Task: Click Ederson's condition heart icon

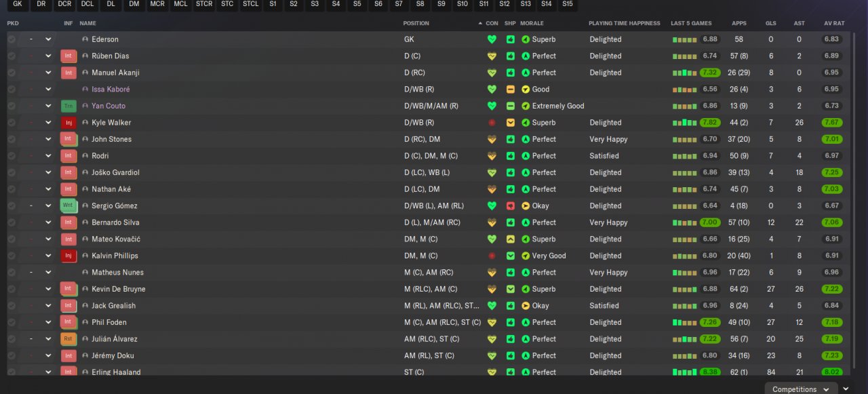Action: (492, 39)
